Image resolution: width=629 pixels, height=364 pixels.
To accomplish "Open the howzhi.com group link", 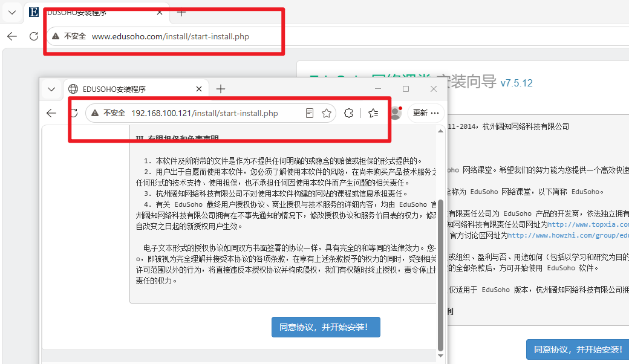I will pos(569,235).
